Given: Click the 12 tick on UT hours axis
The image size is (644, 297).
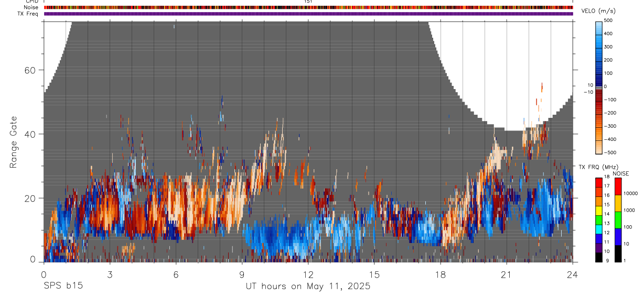Looking at the screenshot, I should 308,274.
